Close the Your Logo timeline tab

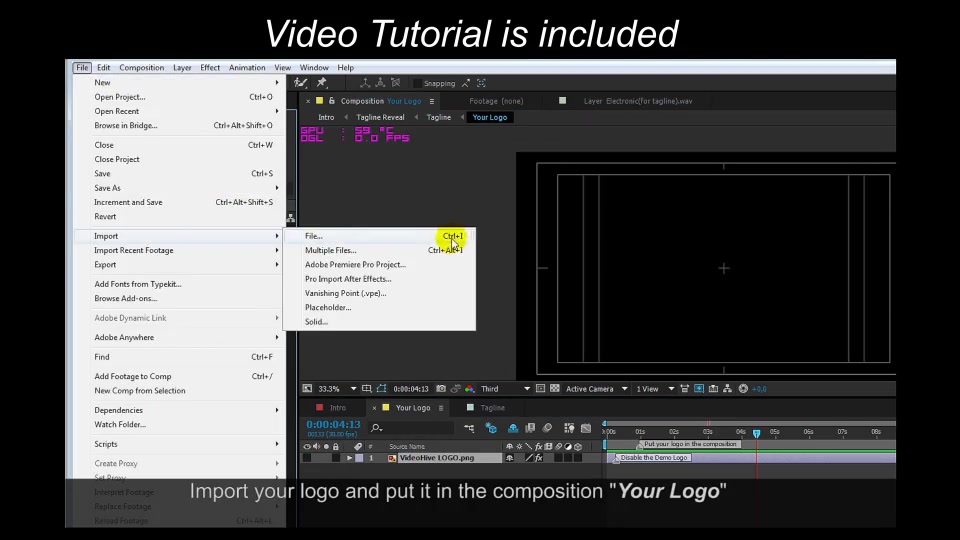(x=375, y=408)
